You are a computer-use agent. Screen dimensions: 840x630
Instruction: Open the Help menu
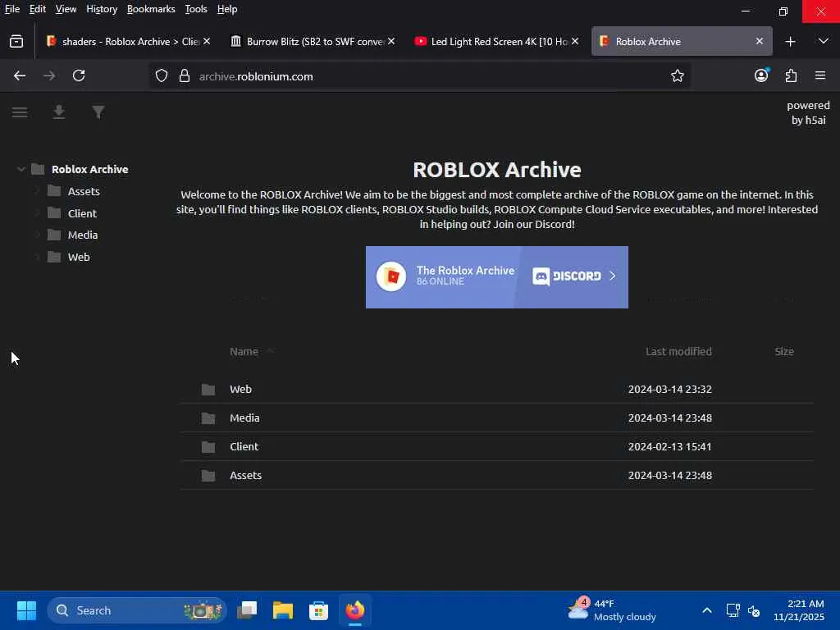click(x=227, y=9)
